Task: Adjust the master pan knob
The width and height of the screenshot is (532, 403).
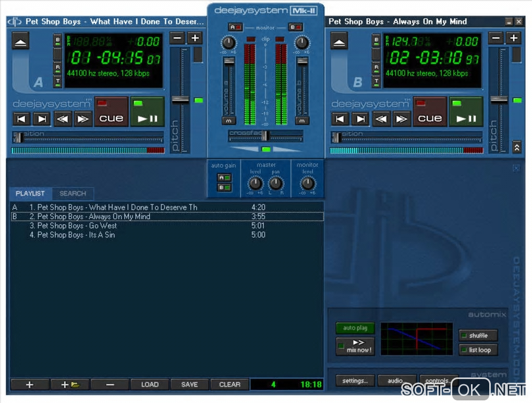Action: pos(275,184)
